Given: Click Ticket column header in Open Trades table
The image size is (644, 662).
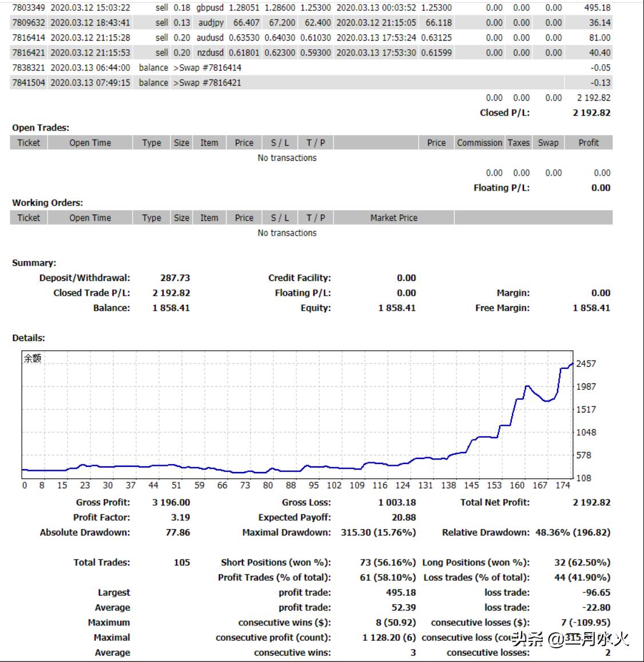Looking at the screenshot, I should (x=29, y=142).
